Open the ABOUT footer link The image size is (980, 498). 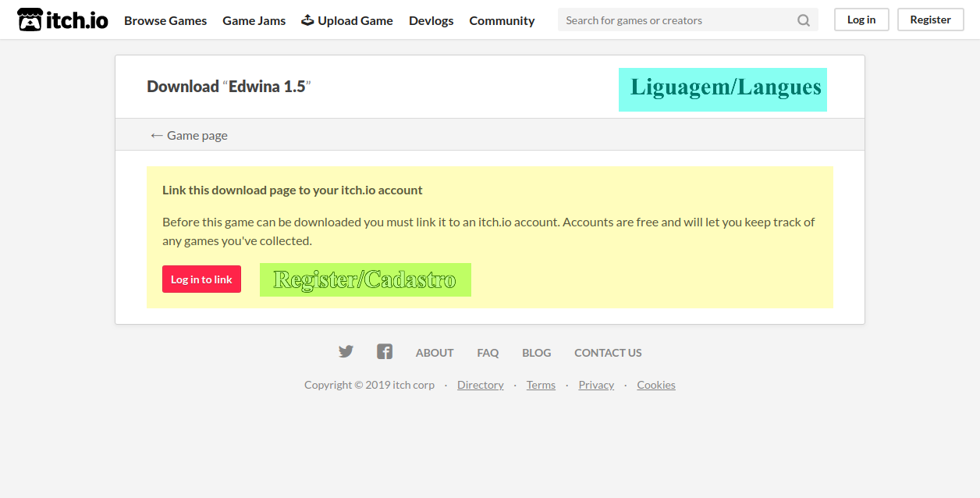click(x=435, y=353)
